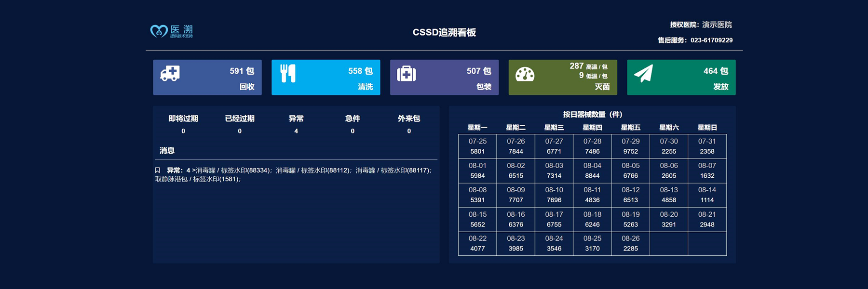The width and height of the screenshot is (868, 289).
Task: Click the bookmark icon beside 异常 message
Action: click(x=157, y=170)
